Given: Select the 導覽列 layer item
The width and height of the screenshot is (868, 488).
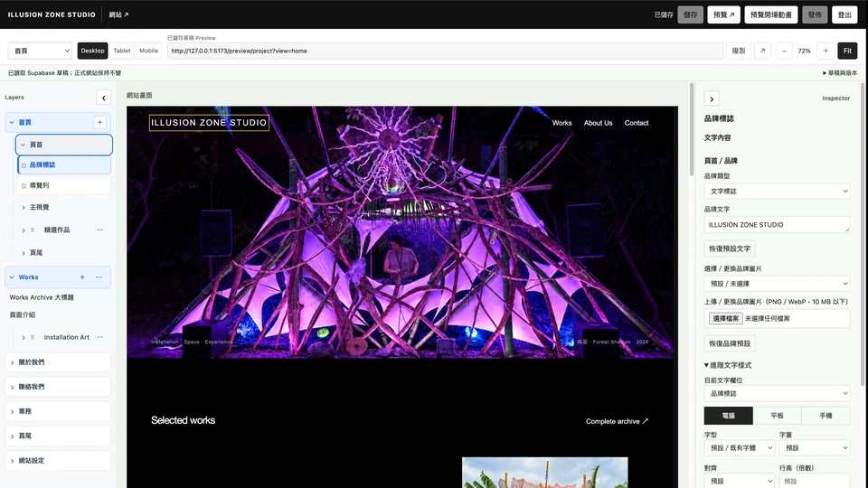Looking at the screenshot, I should pyautogui.click(x=64, y=185).
